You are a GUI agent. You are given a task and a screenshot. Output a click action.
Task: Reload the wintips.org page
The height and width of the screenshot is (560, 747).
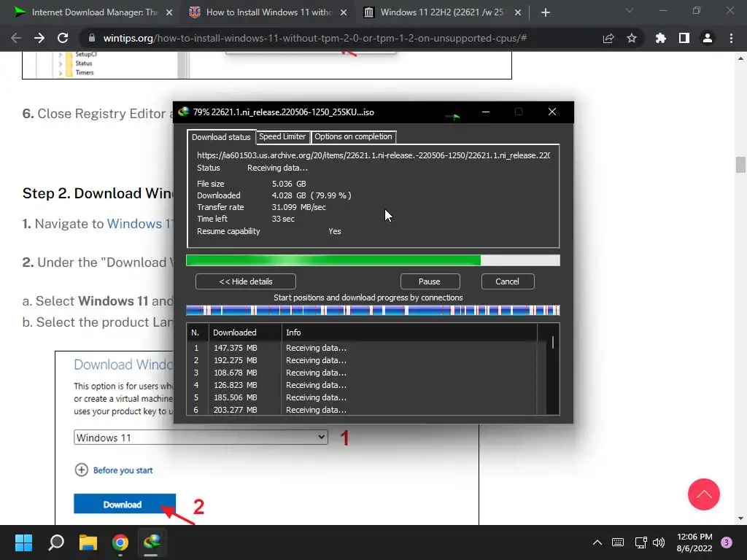(x=63, y=38)
